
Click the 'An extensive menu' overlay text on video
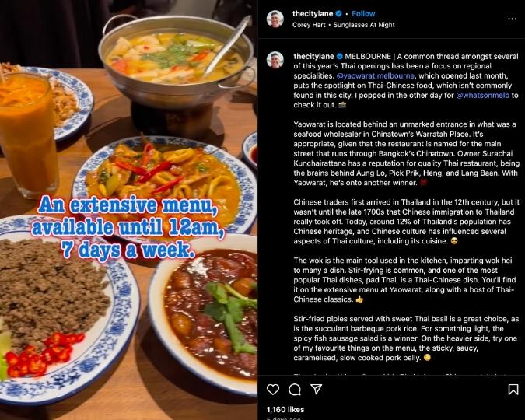pos(128,228)
